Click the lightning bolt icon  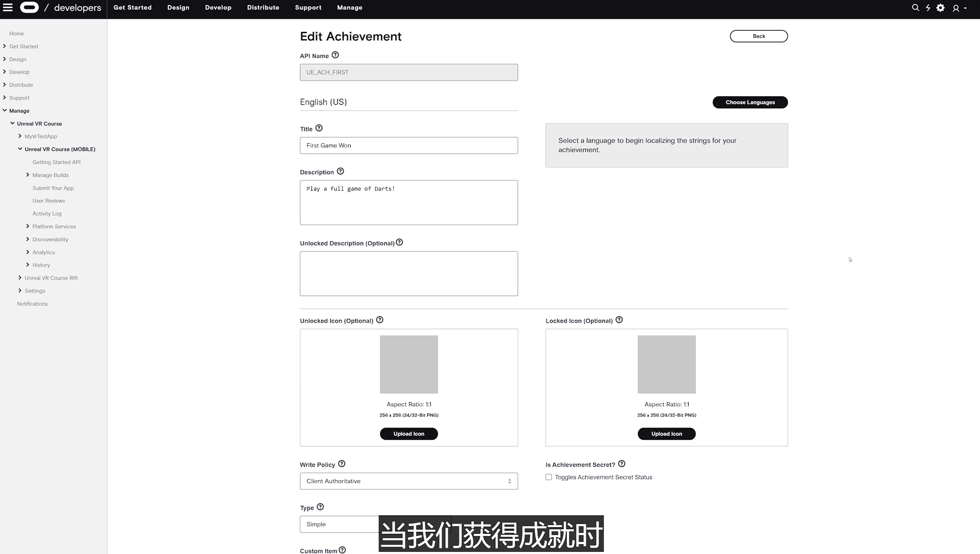928,8
